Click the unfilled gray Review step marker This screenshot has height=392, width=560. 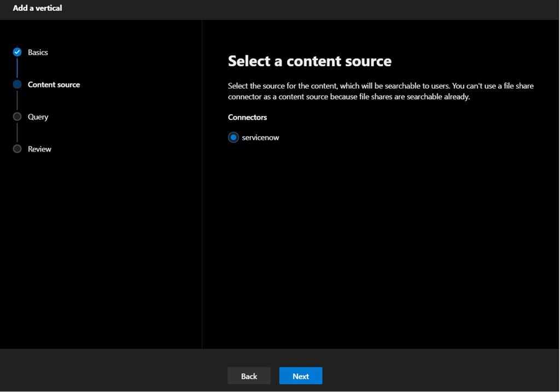point(17,149)
